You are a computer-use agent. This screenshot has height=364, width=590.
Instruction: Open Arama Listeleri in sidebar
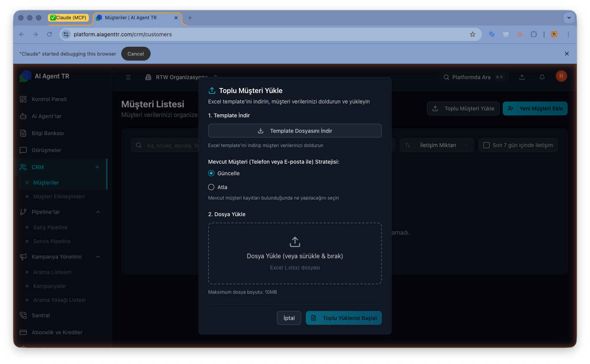click(52, 272)
